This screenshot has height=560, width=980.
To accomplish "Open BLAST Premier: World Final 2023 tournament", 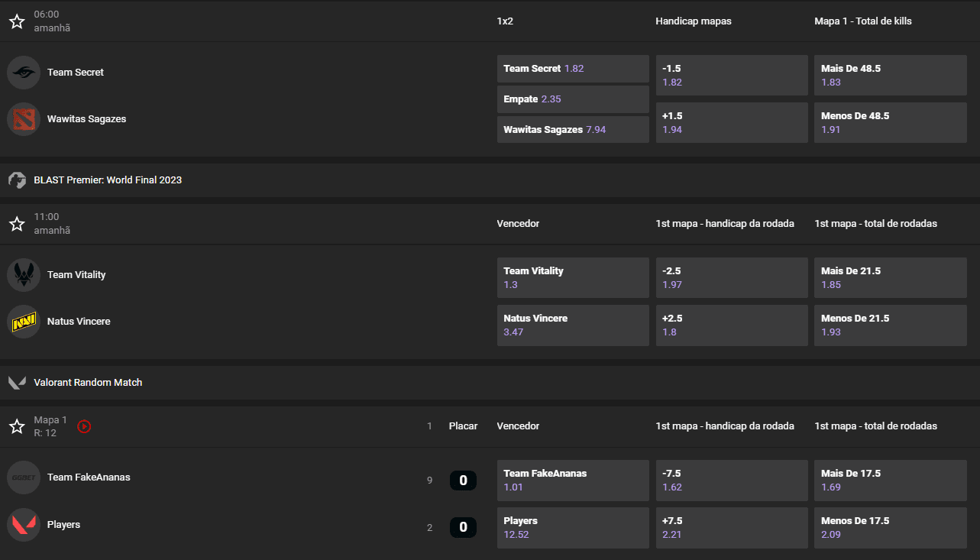I will 108,180.
